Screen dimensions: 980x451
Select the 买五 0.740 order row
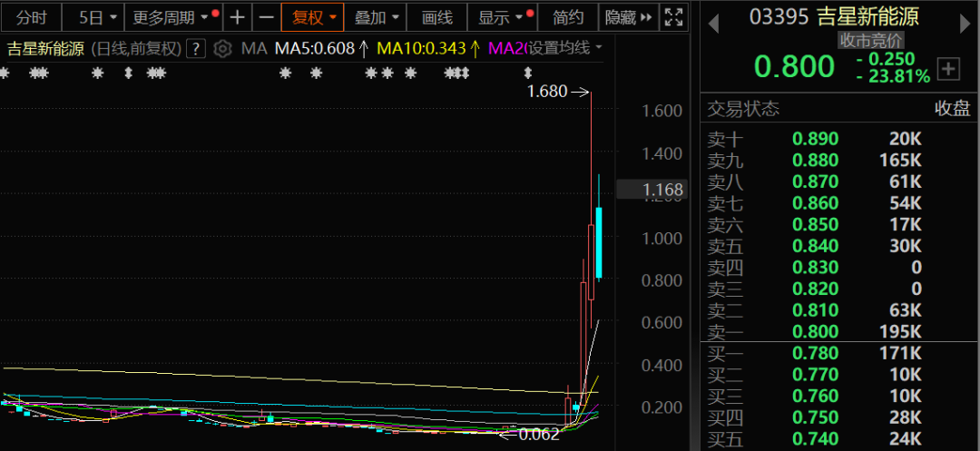839,439
